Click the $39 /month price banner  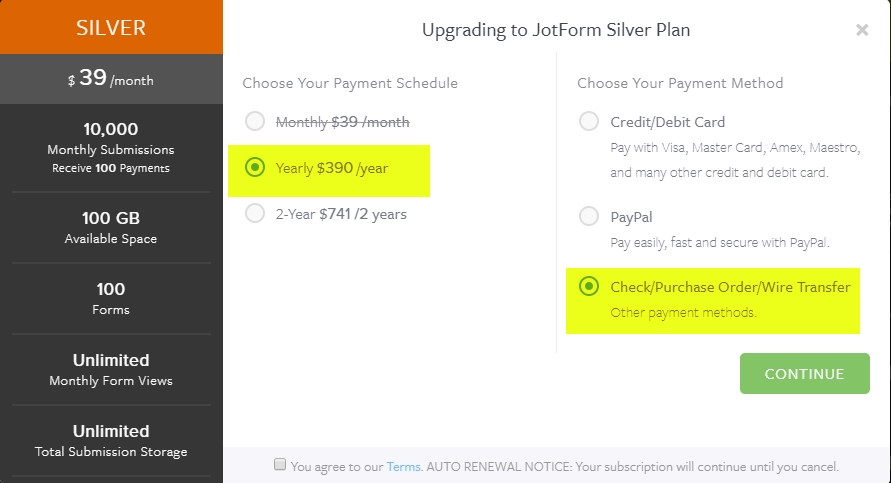(111, 79)
